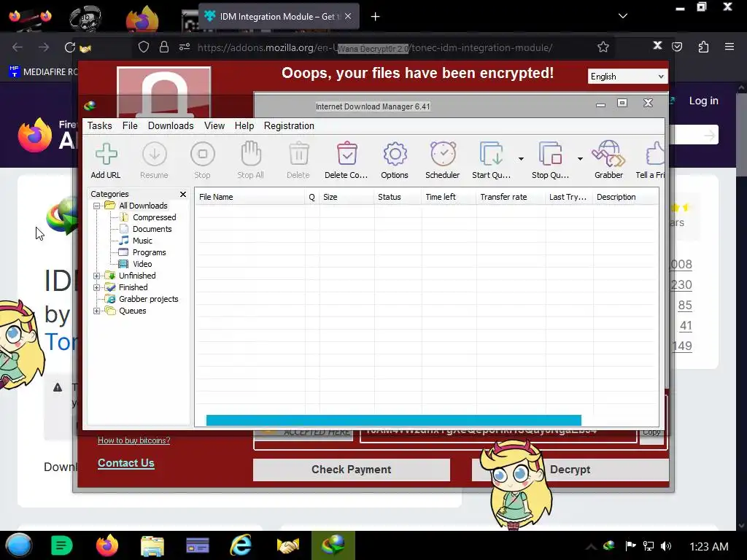Image resolution: width=747 pixels, height=560 pixels.
Task: Open a new Firefox tab
Action: click(x=376, y=17)
